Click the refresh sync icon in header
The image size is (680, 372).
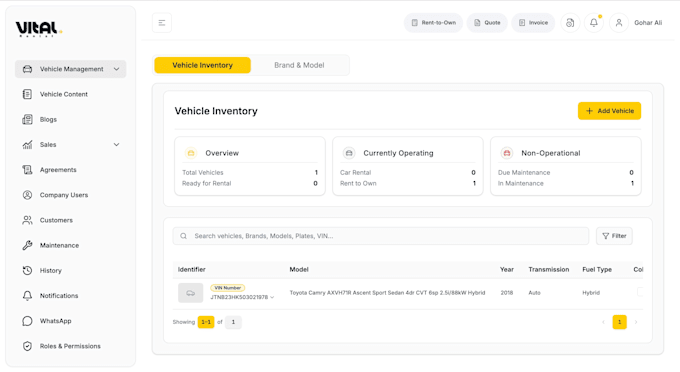[570, 23]
